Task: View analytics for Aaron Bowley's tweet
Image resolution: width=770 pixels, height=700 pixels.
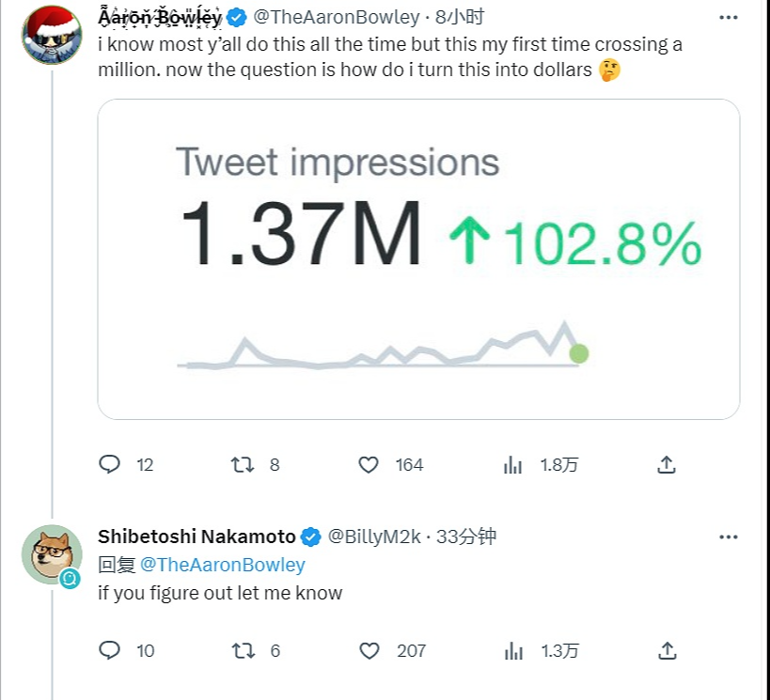Action: [513, 464]
